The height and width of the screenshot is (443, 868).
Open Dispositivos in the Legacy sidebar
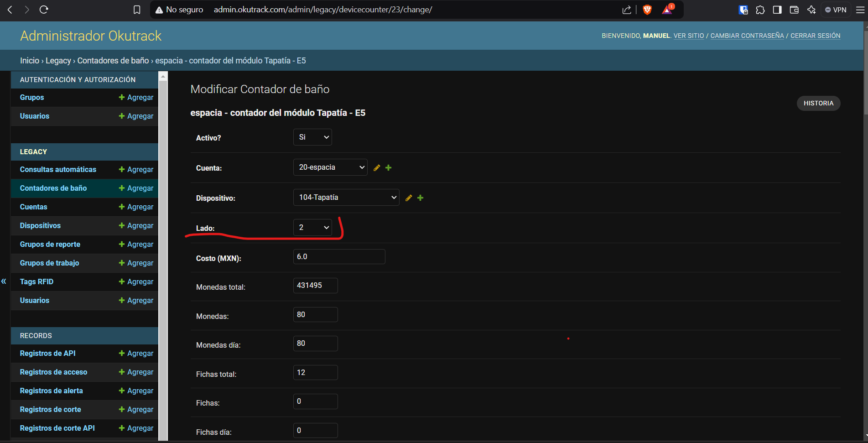pos(40,225)
